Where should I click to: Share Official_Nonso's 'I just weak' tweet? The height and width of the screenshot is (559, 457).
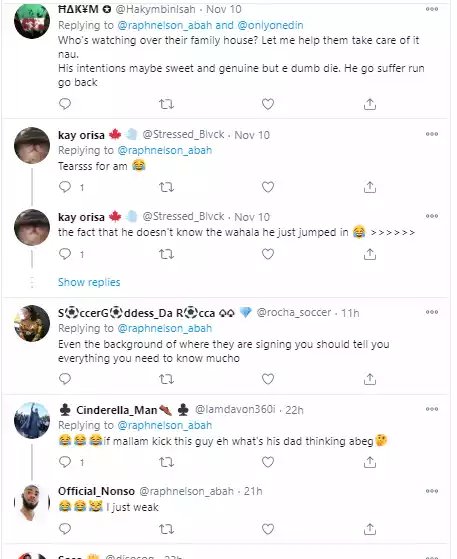(x=370, y=529)
